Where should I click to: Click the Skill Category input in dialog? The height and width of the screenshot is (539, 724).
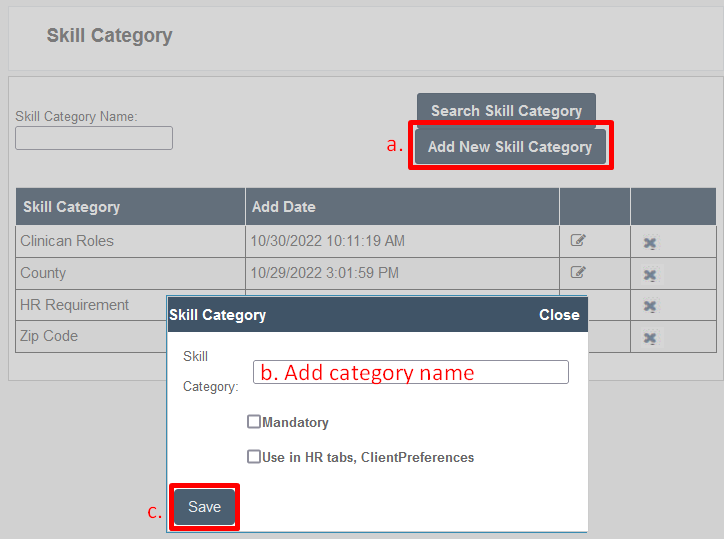410,372
